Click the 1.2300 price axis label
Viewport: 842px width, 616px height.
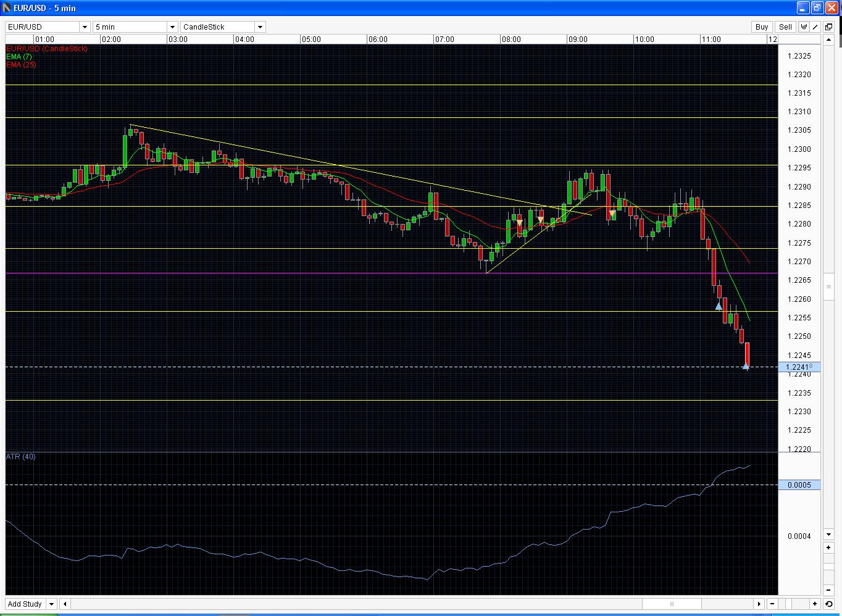pos(799,149)
